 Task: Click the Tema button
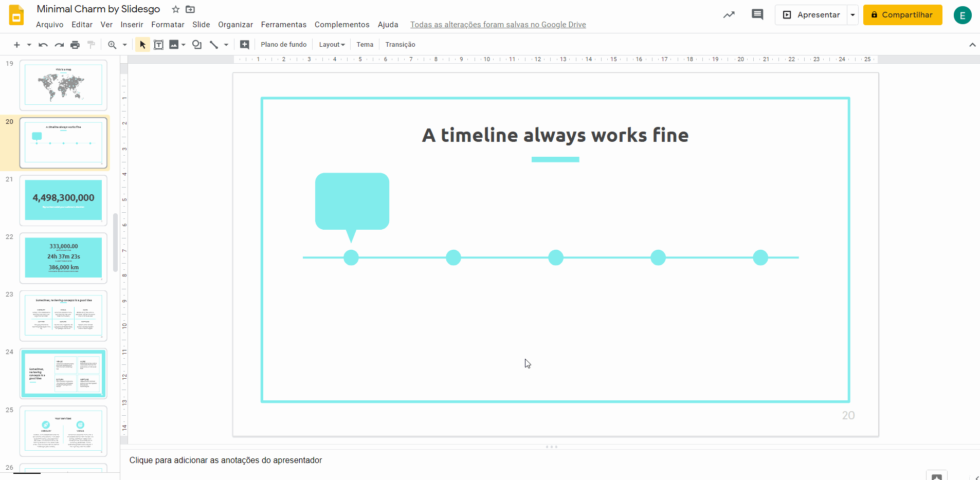click(x=365, y=45)
